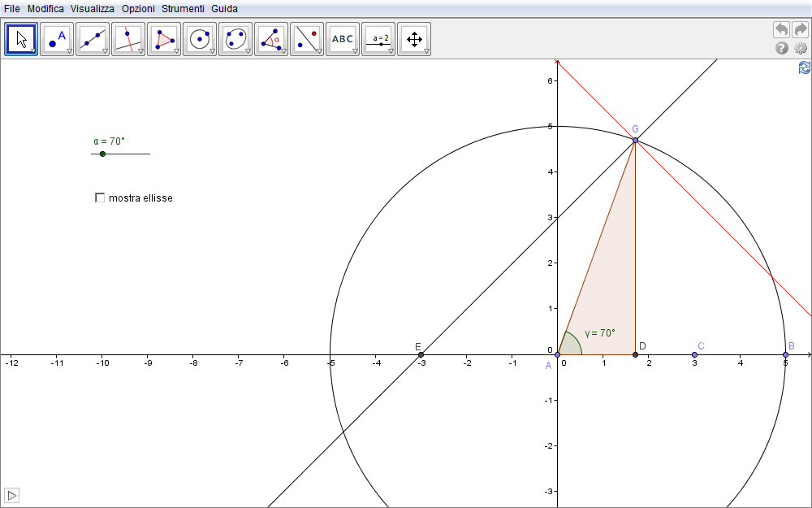Expand the Move Graphics View dropdown triangle
Viewport: 812px width, 508px height.
click(427, 51)
